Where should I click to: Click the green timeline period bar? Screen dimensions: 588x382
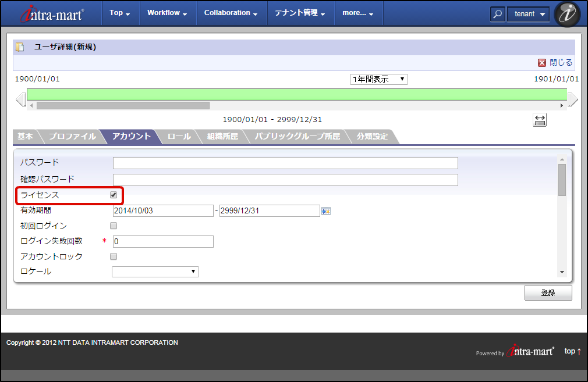(297, 95)
